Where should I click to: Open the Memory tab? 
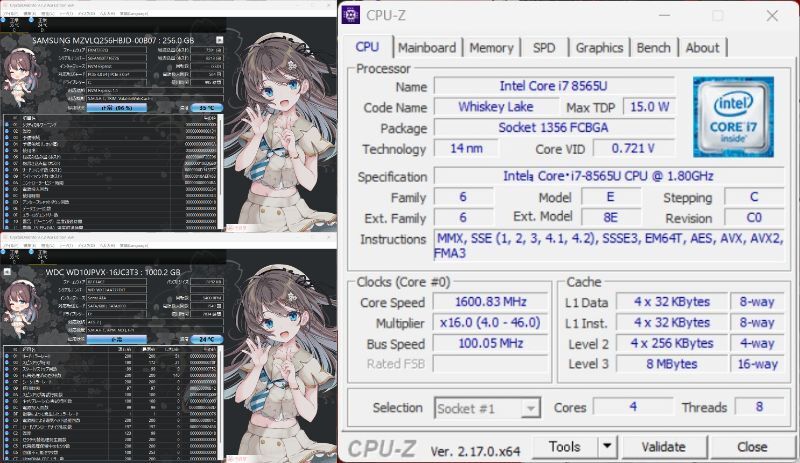491,47
